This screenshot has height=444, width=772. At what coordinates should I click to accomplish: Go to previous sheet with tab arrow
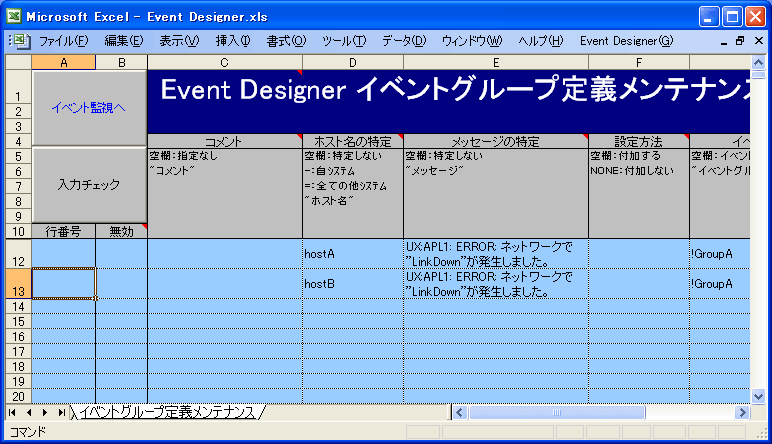29,412
